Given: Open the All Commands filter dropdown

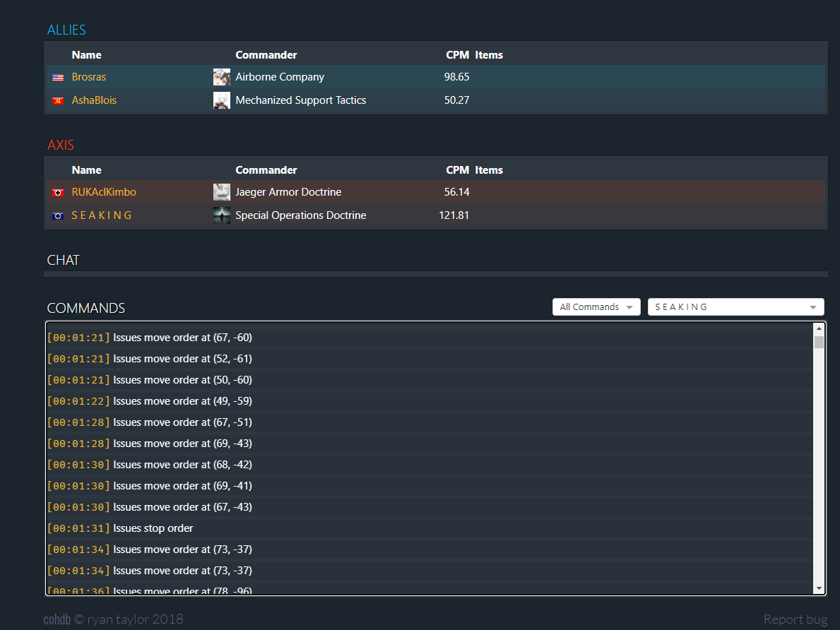Looking at the screenshot, I should pos(596,307).
